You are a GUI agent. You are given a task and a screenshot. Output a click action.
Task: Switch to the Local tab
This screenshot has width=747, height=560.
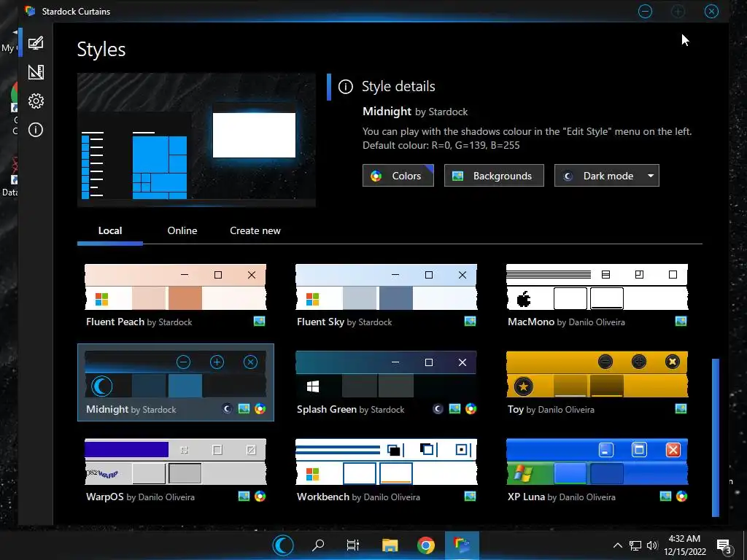[x=110, y=231]
